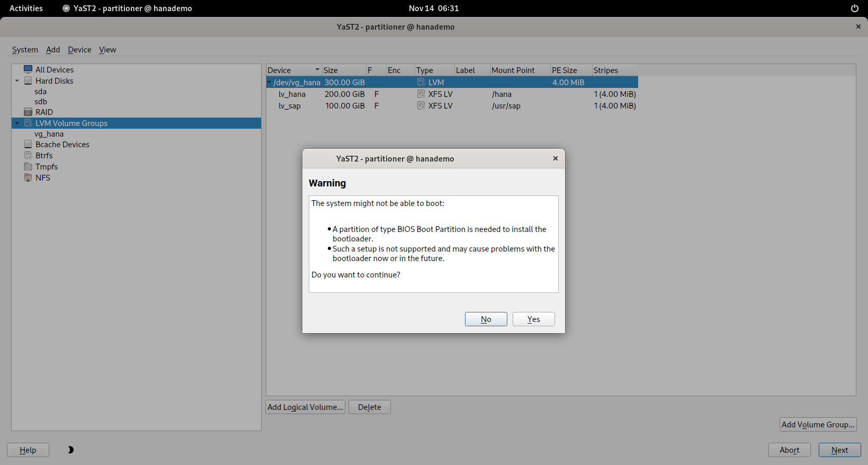Screen dimensions: 868x465
Task: Click the PE Size column header
Action: point(571,70)
